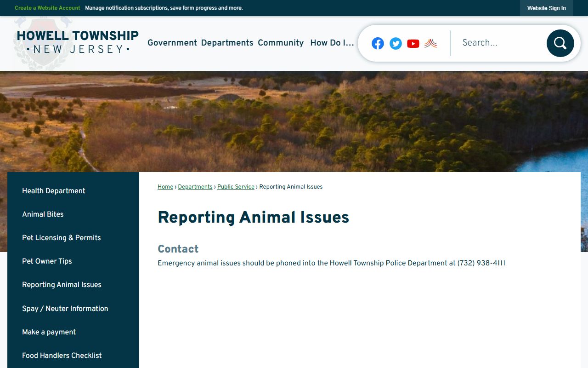The width and height of the screenshot is (588, 368).
Task: Open the Twitter social media icon
Action: [x=396, y=43]
